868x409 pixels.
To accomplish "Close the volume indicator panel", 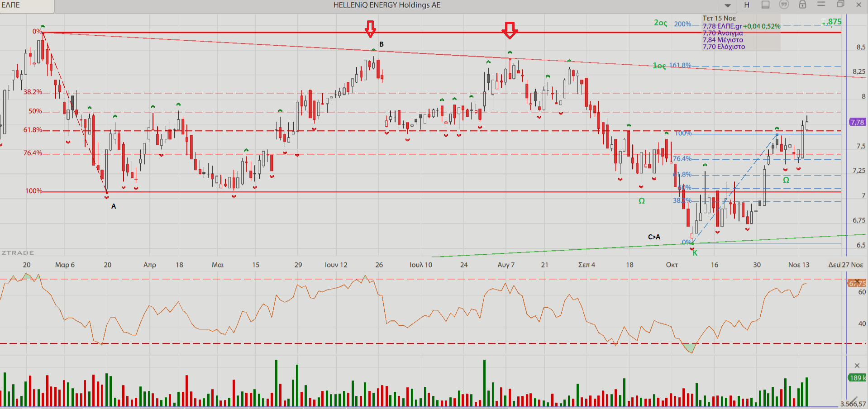I will coord(857,366).
